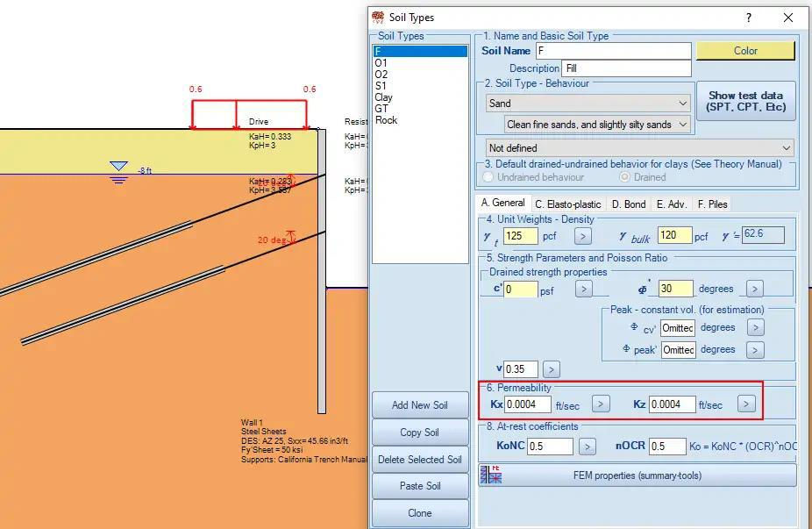Click the cv' angle Omitted field
This screenshot has height=529, width=812.
click(677, 328)
